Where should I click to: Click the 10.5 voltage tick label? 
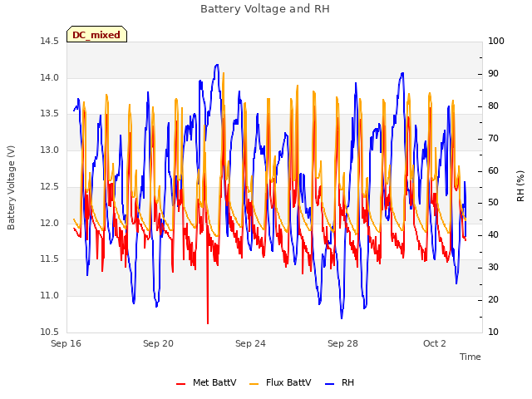tap(50, 332)
